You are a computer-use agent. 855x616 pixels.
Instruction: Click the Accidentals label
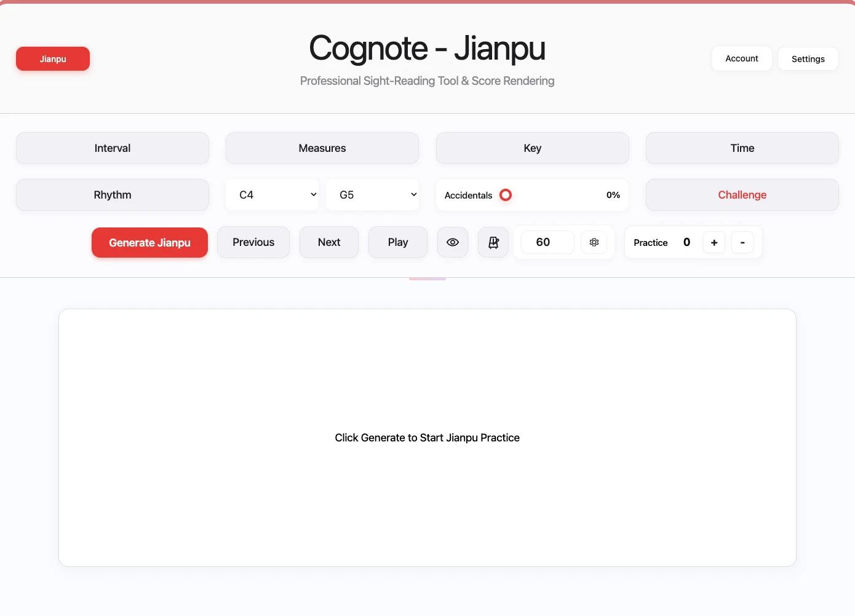pos(468,195)
